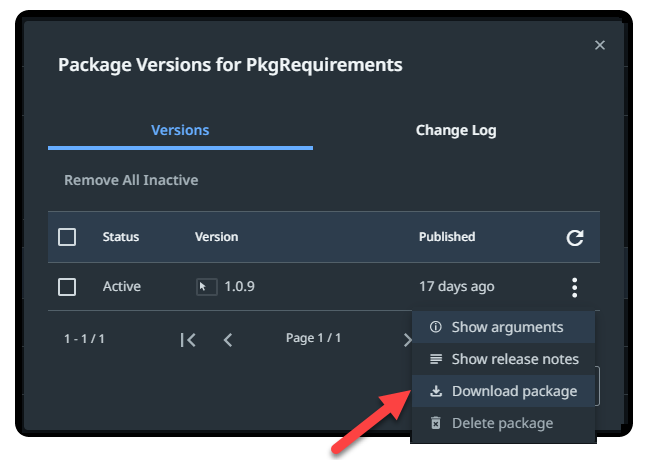Click the Status column header

click(x=121, y=237)
